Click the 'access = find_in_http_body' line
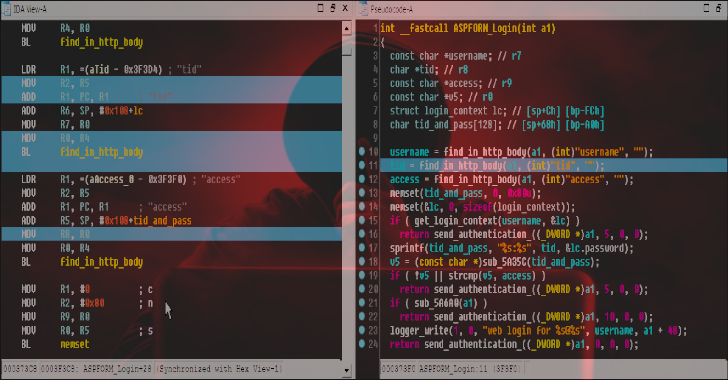 pyautogui.click(x=512, y=179)
